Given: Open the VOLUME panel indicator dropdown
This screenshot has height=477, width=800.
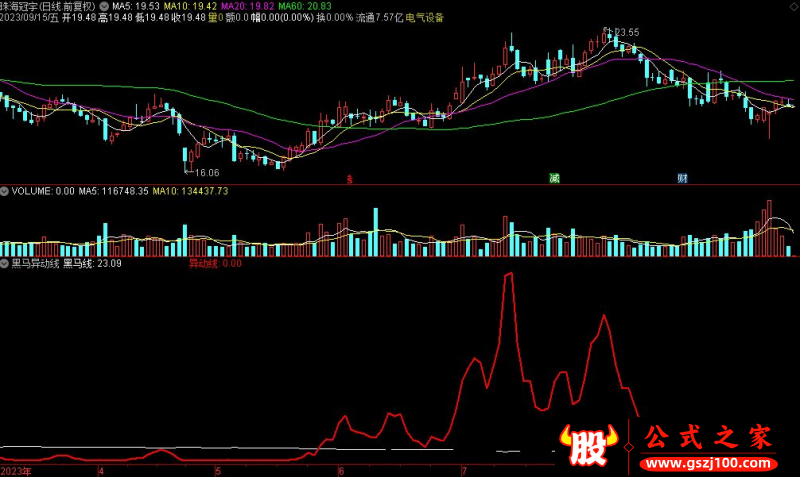Looking at the screenshot, I should [5, 191].
